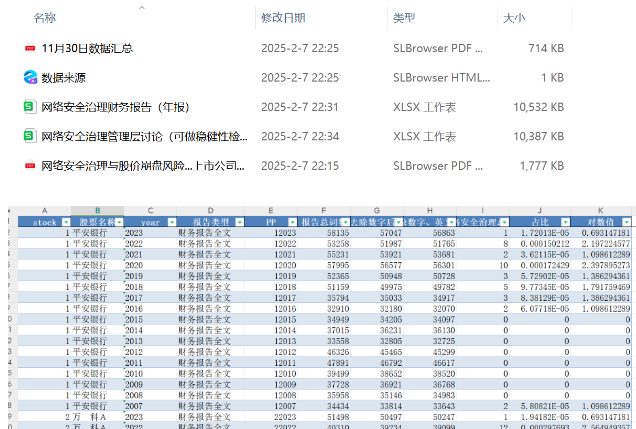The width and height of the screenshot is (636, 429).
Task: Click the browser icon next to 数据来源
Action: pyautogui.click(x=30, y=77)
